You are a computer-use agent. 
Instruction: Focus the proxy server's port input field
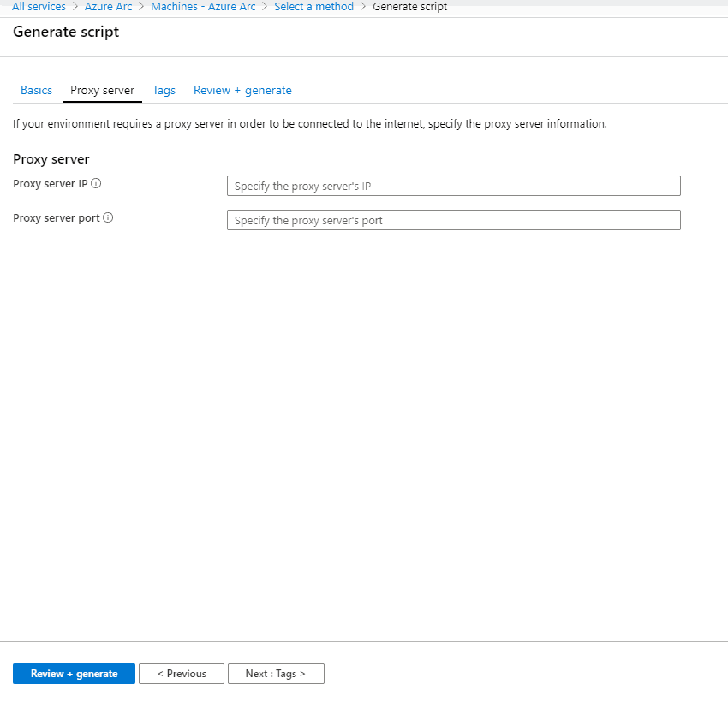453,220
